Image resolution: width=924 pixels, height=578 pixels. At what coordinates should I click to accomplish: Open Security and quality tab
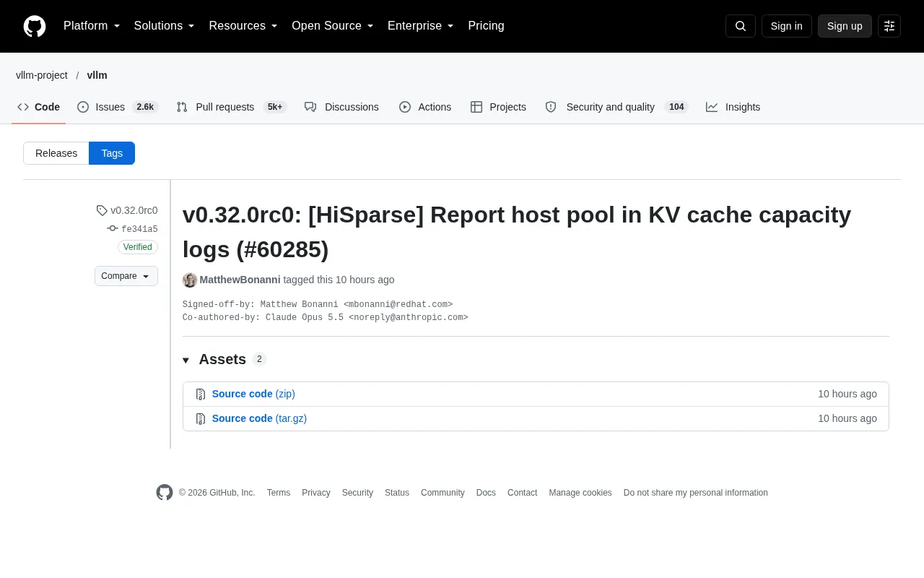(616, 107)
